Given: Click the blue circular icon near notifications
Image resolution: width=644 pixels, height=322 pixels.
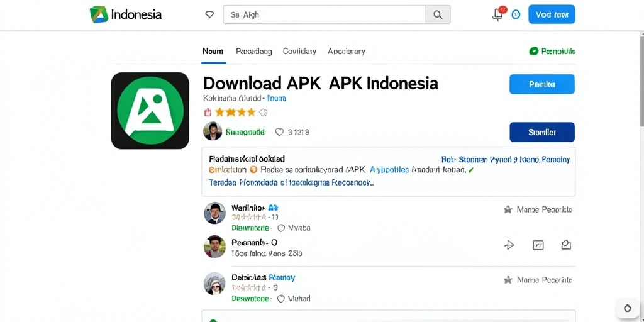Looking at the screenshot, I should pyautogui.click(x=516, y=14).
